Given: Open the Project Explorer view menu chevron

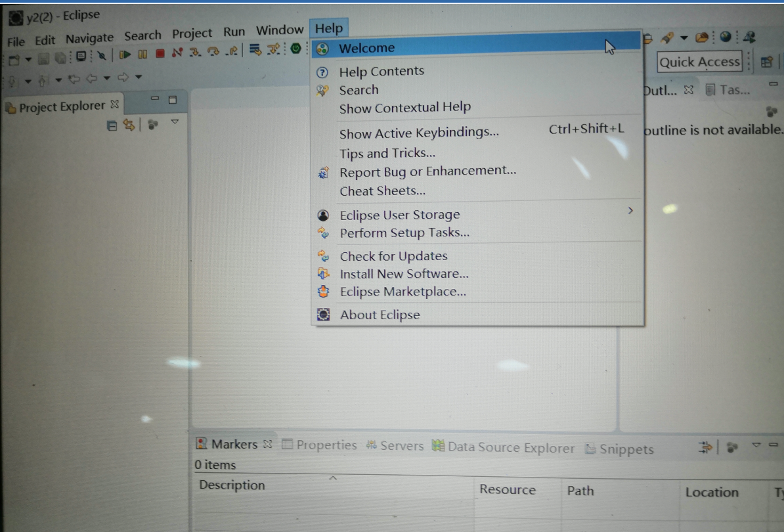Looking at the screenshot, I should tap(175, 122).
